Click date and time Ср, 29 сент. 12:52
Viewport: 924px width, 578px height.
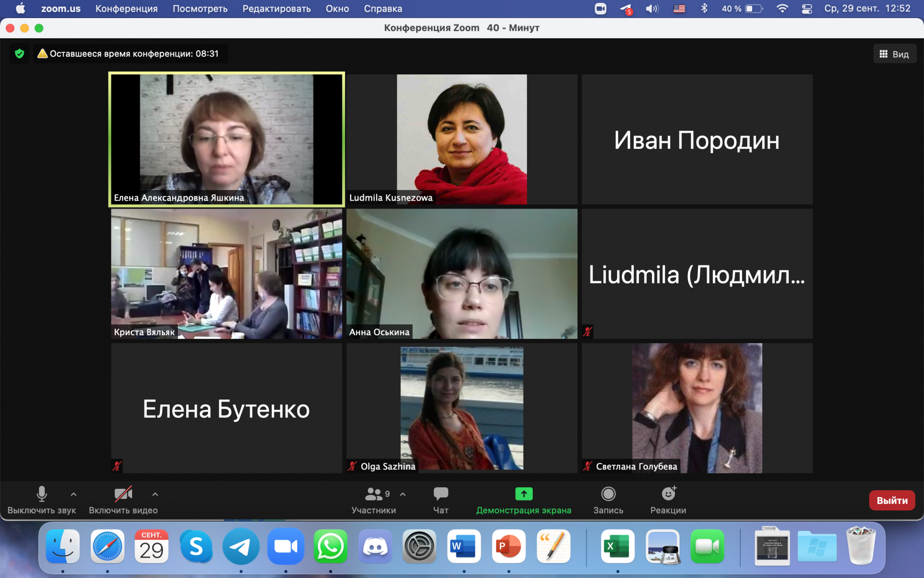867,8
